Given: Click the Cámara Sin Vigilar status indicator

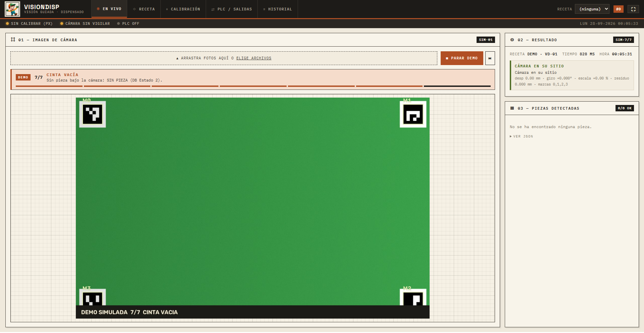Looking at the screenshot, I should click(85, 23).
